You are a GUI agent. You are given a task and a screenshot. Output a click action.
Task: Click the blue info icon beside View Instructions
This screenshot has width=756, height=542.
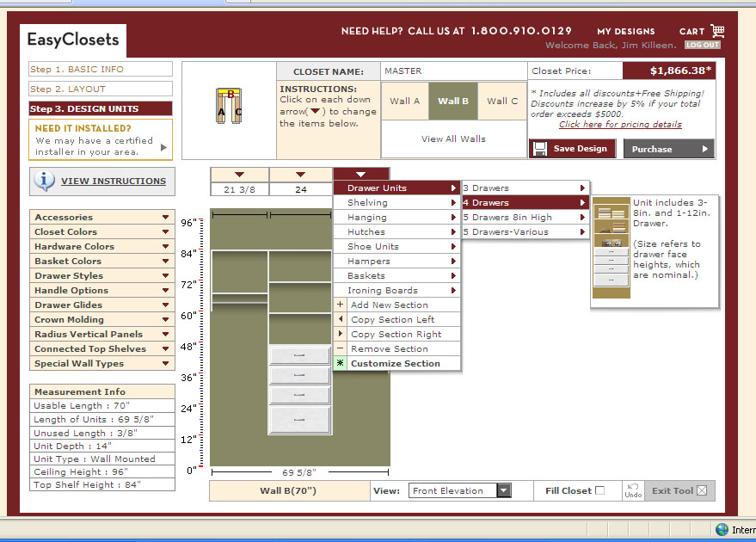tap(45, 181)
